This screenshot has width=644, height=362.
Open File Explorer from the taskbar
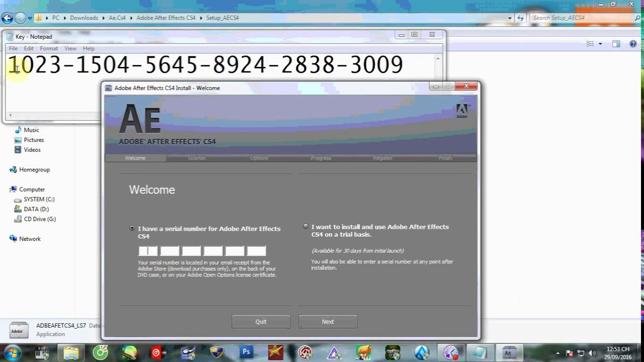(x=71, y=353)
